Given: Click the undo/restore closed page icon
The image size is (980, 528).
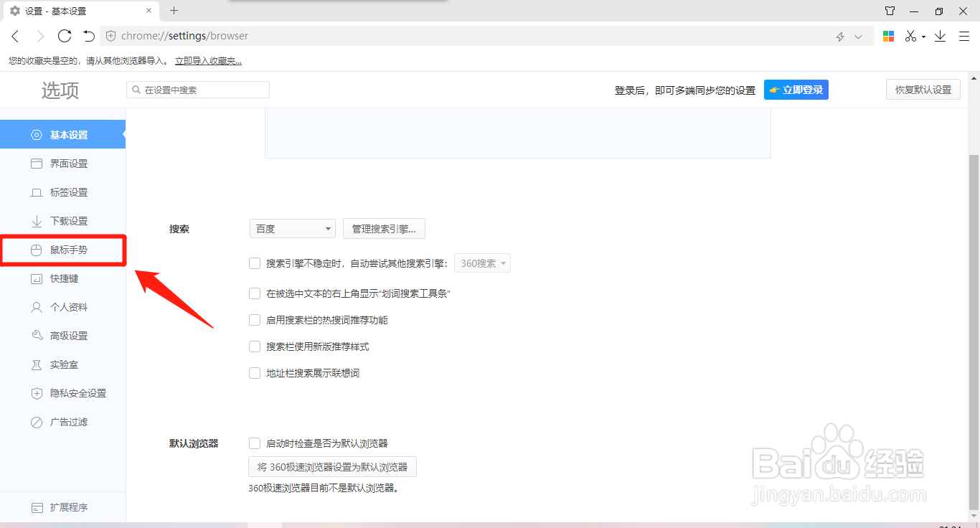Looking at the screenshot, I should [89, 36].
